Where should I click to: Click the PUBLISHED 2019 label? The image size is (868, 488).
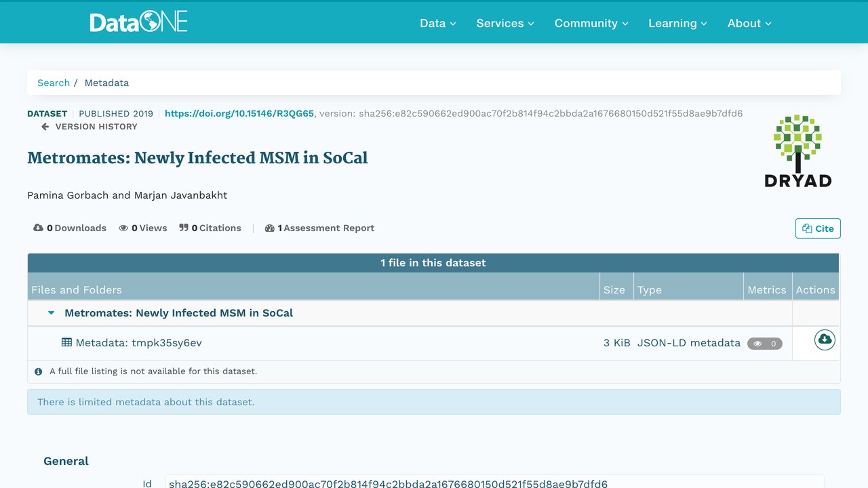tap(116, 114)
